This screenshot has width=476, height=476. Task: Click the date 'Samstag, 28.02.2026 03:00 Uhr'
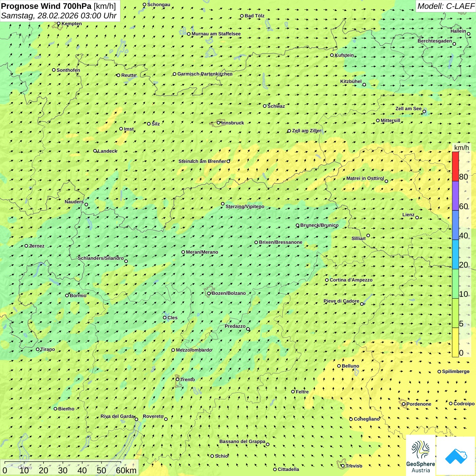click(x=59, y=16)
